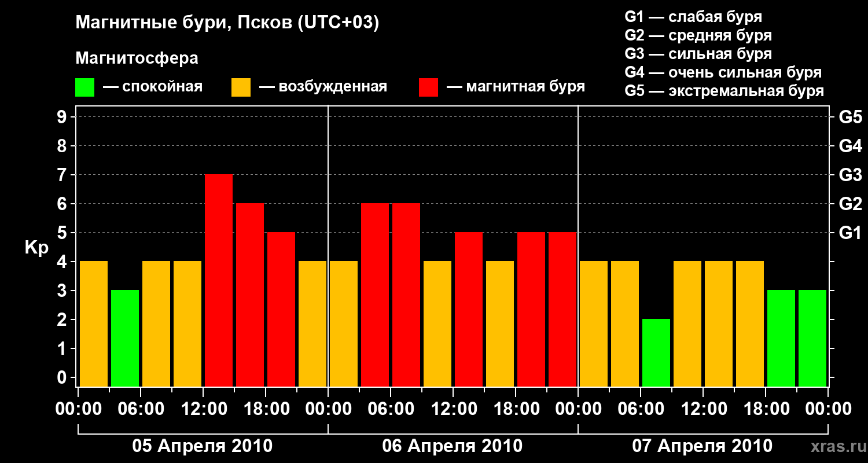868x463 pixels.
Task: Click final green bar of 07 Апреля
Action: tap(812, 339)
